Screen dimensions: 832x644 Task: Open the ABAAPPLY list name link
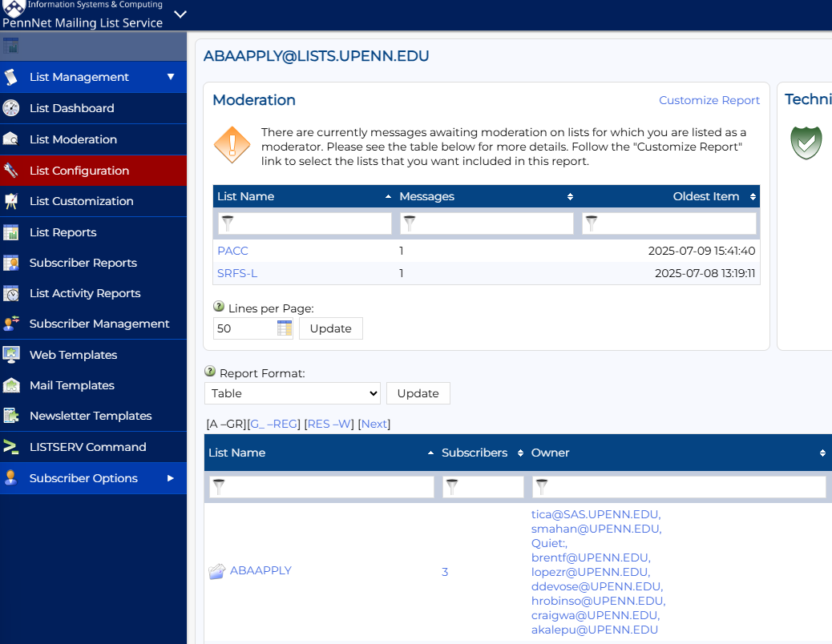coord(261,570)
